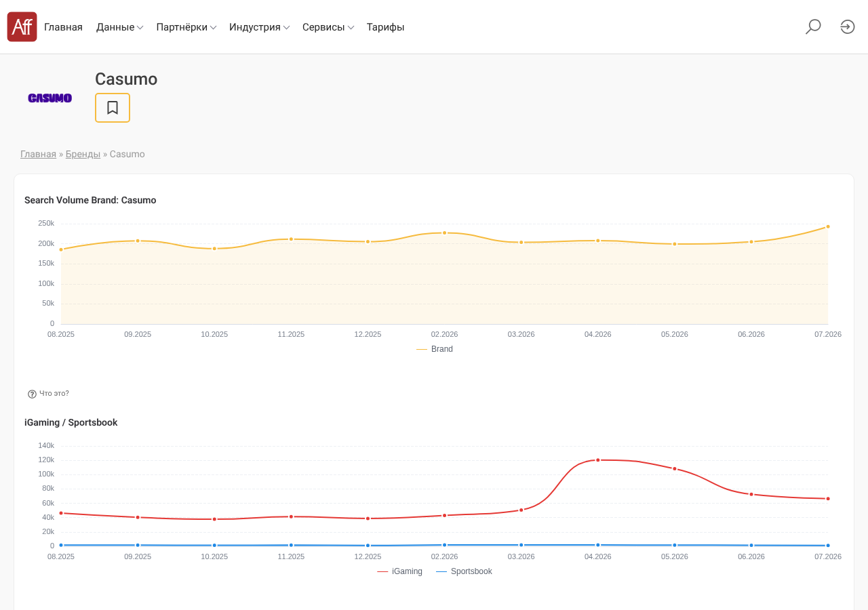
Task: Click the red line point at 05.2026
Action: 675,469
